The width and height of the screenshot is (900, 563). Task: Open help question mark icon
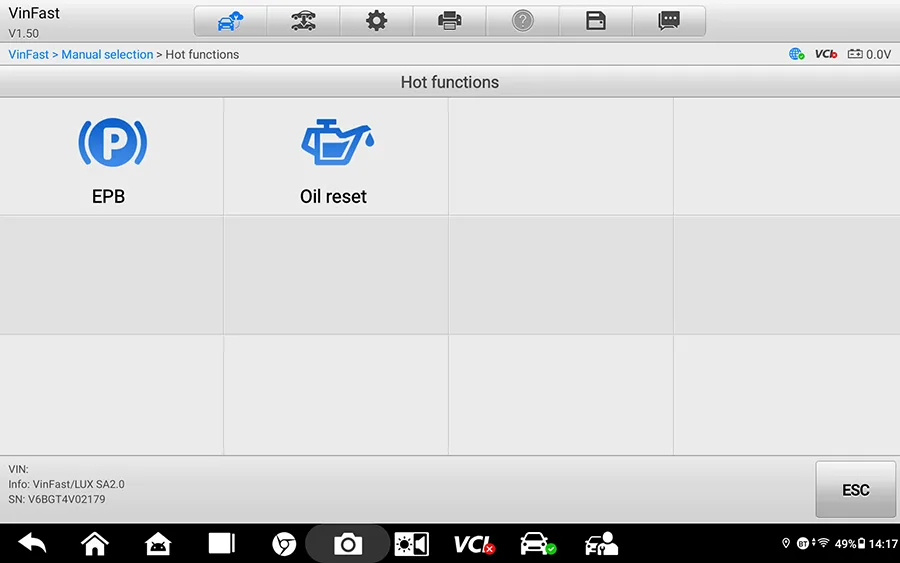pos(522,21)
